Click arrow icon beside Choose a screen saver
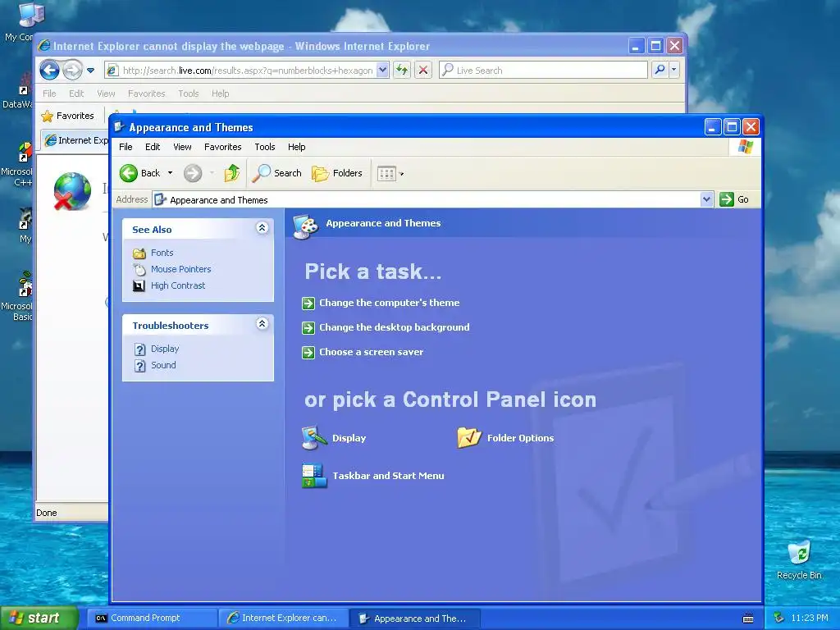The image size is (840, 630). 308,353
